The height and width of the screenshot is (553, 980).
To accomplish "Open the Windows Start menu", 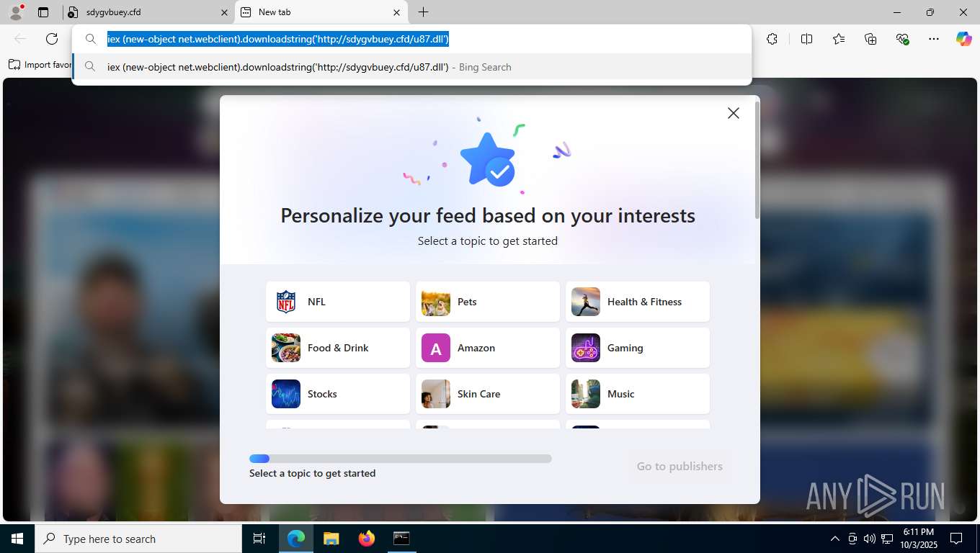I will 17,539.
